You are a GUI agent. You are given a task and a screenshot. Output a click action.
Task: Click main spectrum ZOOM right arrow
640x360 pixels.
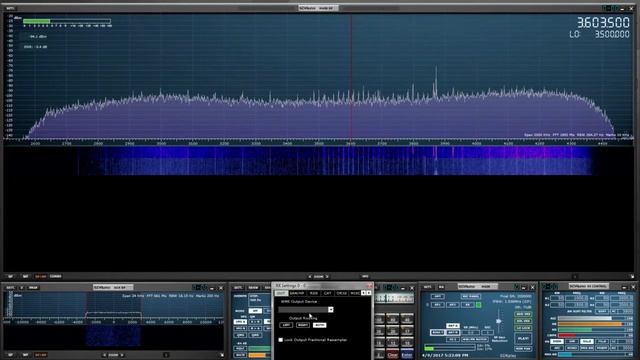[x=327, y=277]
